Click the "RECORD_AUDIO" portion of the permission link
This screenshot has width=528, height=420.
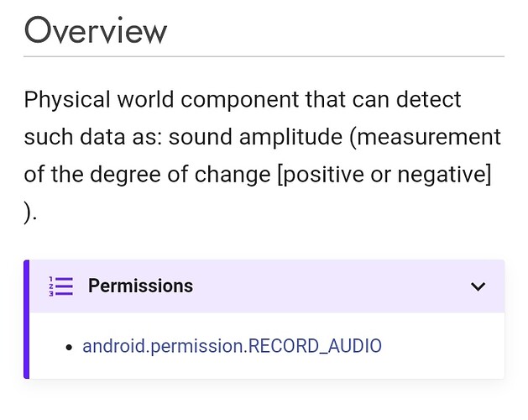(315, 346)
